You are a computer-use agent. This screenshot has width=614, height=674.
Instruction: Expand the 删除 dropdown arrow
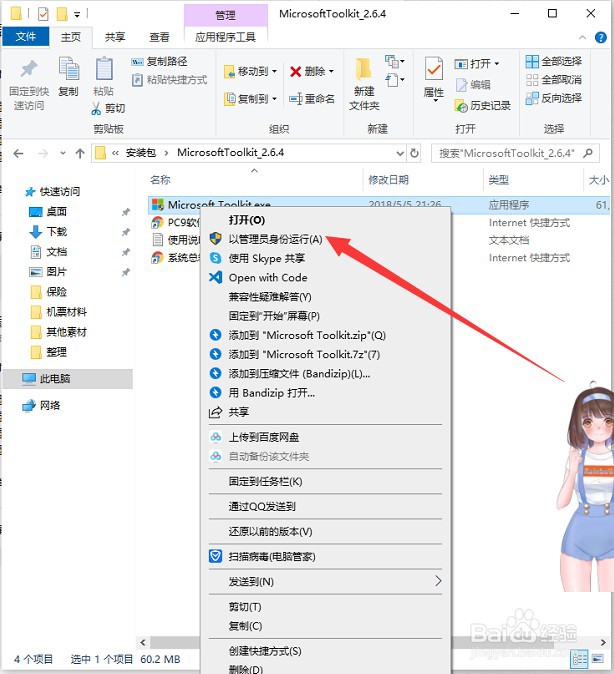point(331,71)
